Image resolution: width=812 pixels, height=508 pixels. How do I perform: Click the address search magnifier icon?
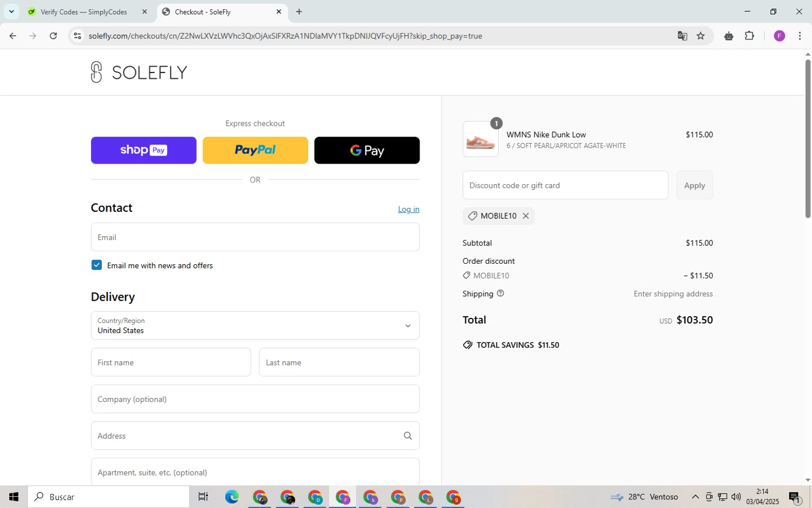click(x=408, y=436)
